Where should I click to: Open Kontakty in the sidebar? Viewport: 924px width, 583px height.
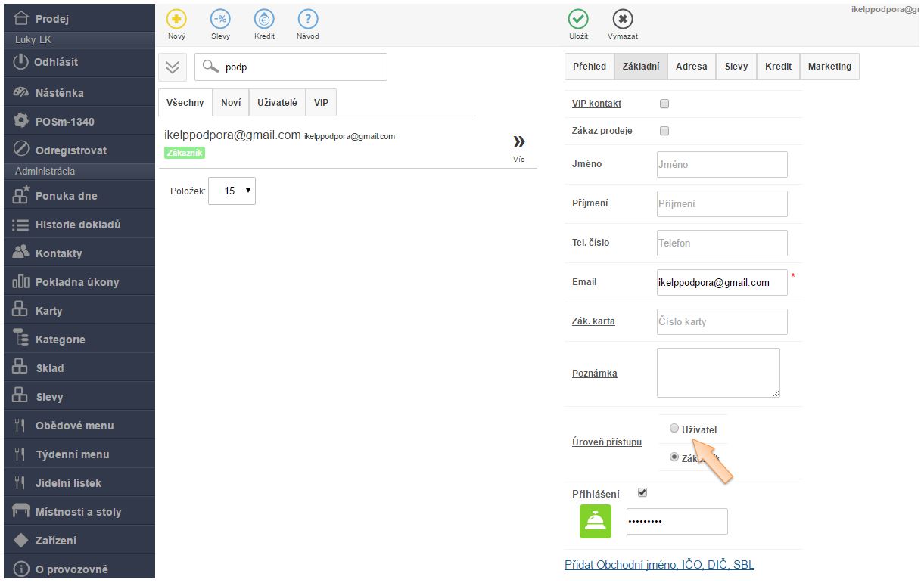pyautogui.click(x=58, y=253)
